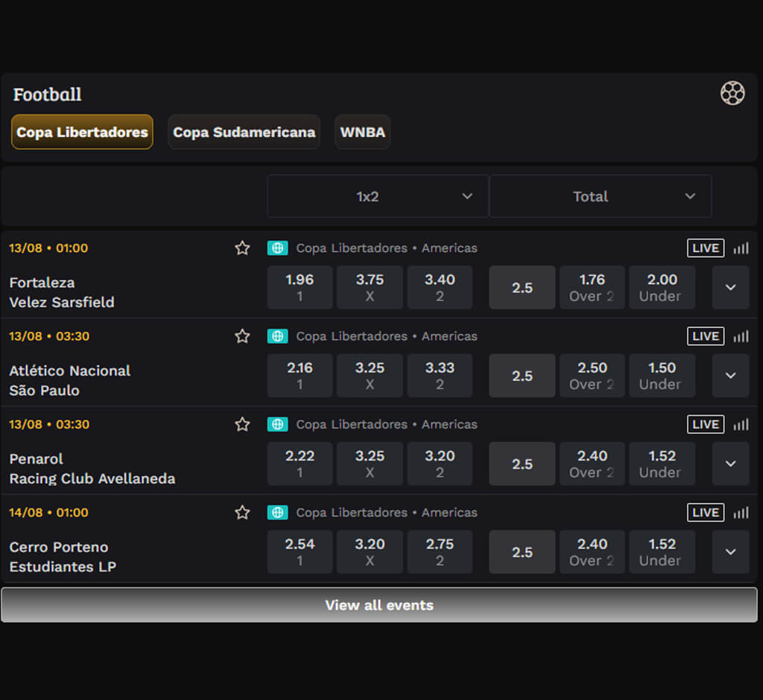Click globe icon in Penarol match row
Image resolution: width=763 pixels, height=700 pixels.
coord(277,424)
